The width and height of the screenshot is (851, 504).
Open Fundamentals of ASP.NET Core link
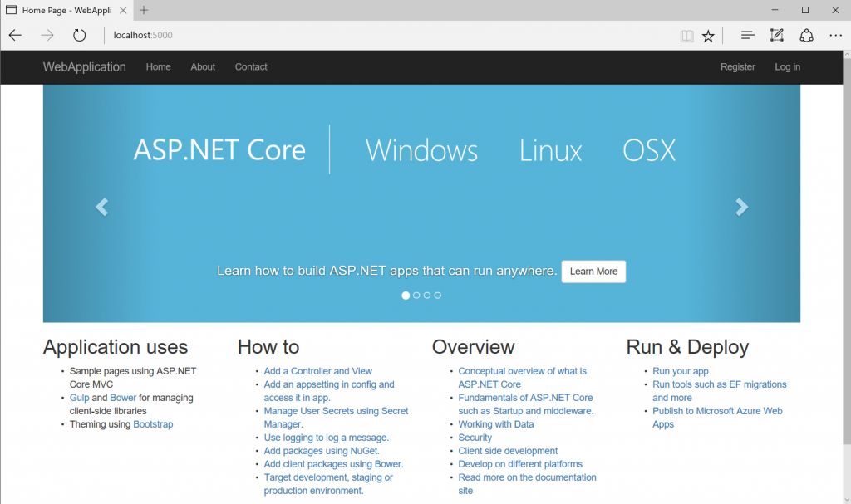click(x=526, y=404)
